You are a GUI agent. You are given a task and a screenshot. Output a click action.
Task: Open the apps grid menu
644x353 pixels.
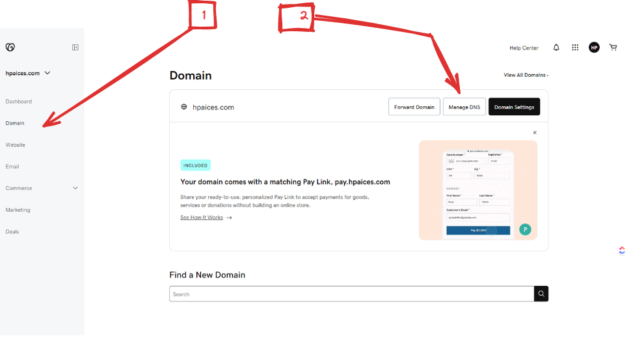click(x=575, y=48)
